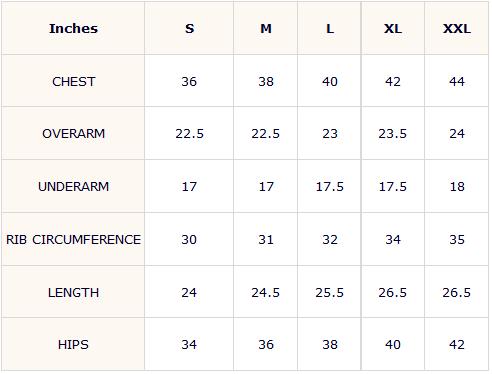Click rib circumference value 31 for M
This screenshot has width=492, height=374.
coord(266,240)
